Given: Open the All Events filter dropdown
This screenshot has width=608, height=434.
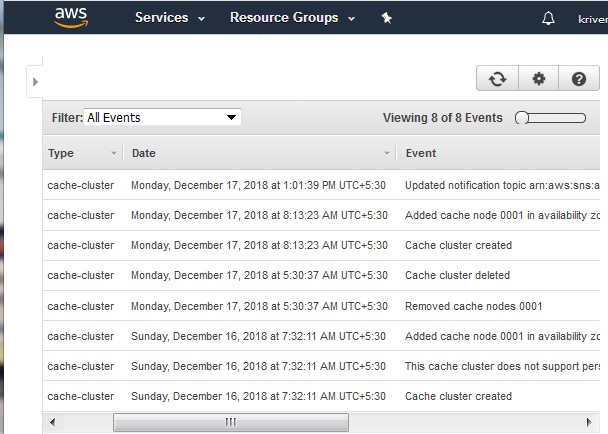Looking at the screenshot, I should point(162,117).
